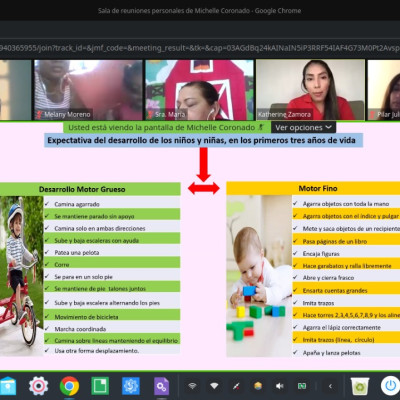Select Katherine Zamora's video thumbnail

tap(310, 90)
